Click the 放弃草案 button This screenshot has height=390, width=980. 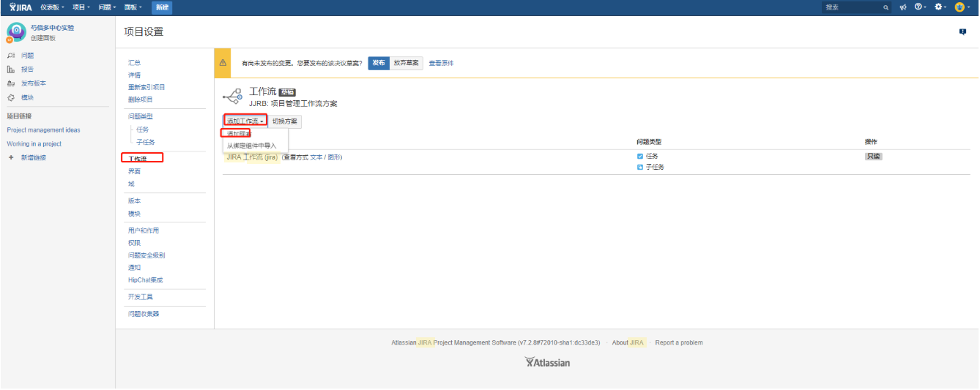[406, 63]
